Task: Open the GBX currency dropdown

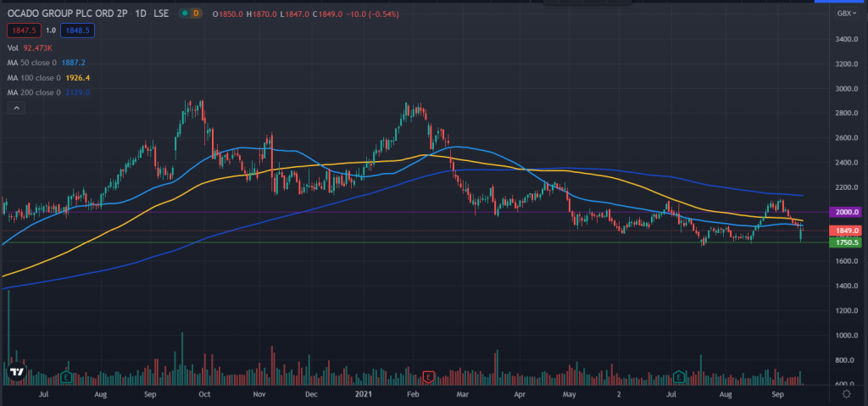Action: click(x=846, y=14)
